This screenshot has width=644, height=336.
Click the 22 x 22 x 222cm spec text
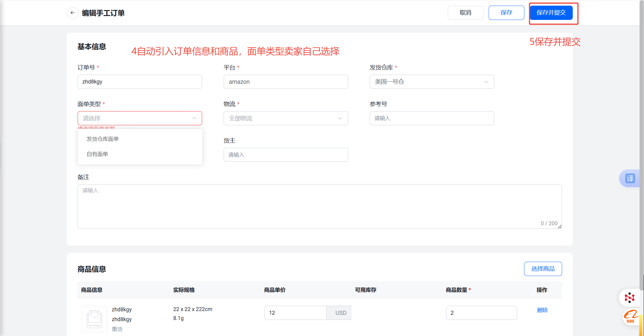point(193,309)
